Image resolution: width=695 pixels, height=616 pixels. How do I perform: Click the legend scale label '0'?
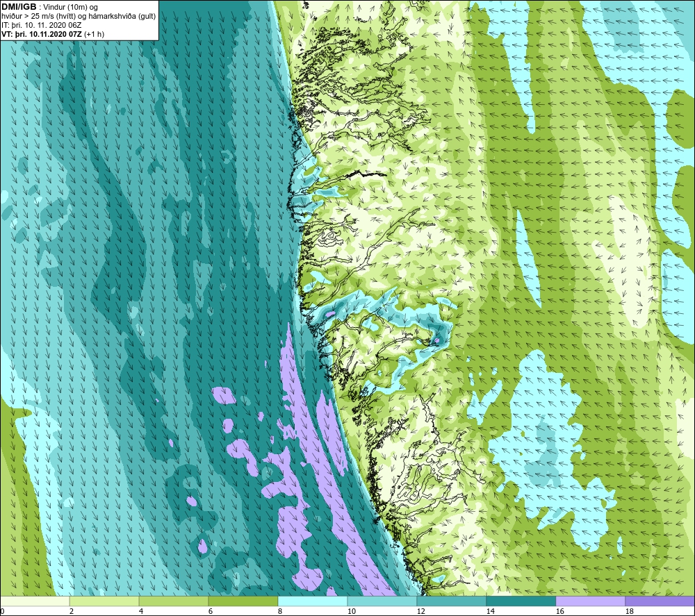(x=2, y=612)
